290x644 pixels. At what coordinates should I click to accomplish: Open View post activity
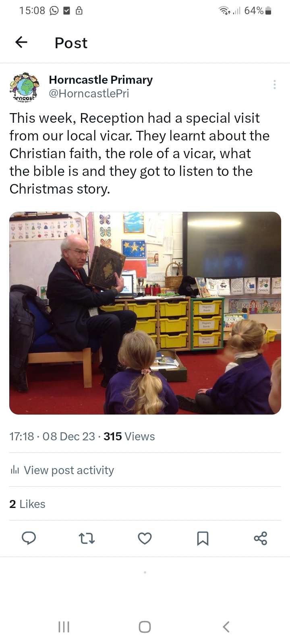coord(69,470)
